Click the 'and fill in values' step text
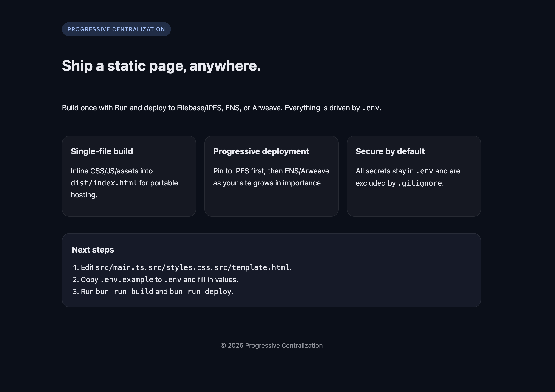Viewport: 555px width, 392px height. coord(211,280)
